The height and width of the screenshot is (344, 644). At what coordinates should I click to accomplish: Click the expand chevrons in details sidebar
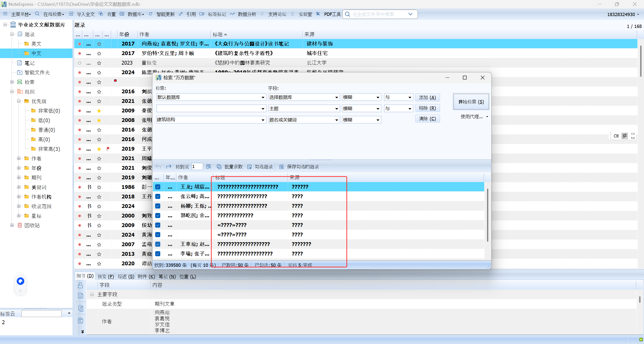pyautogui.click(x=82, y=332)
